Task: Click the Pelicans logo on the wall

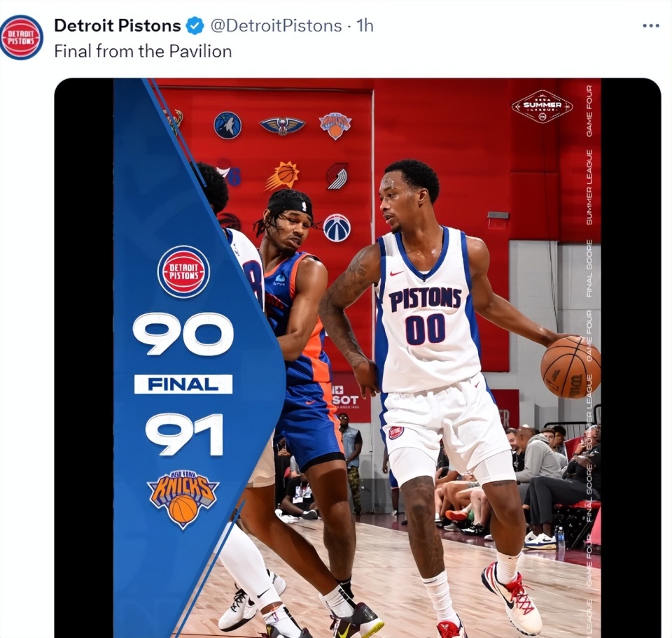Action: tap(282, 125)
